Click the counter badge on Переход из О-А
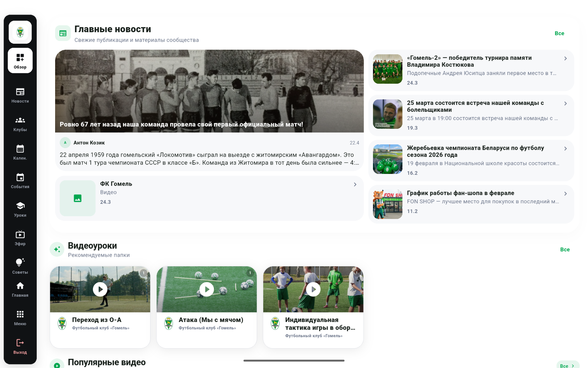The height and width of the screenshot is (368, 588). tap(144, 273)
